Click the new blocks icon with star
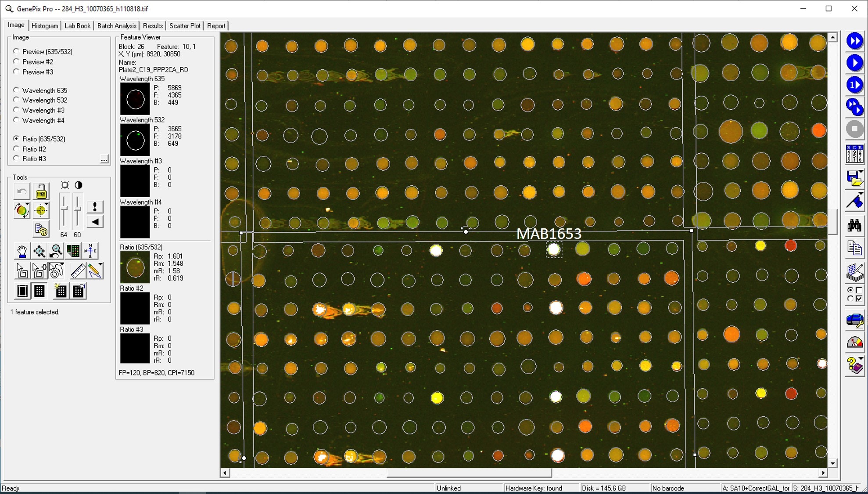The width and height of the screenshot is (868, 494). pyautogui.click(x=60, y=291)
